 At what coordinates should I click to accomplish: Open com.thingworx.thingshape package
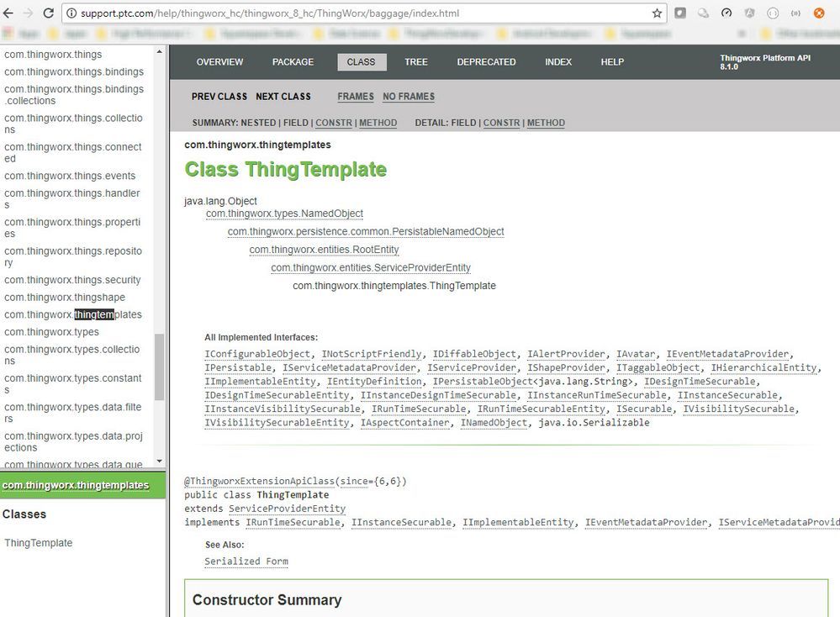(x=65, y=298)
